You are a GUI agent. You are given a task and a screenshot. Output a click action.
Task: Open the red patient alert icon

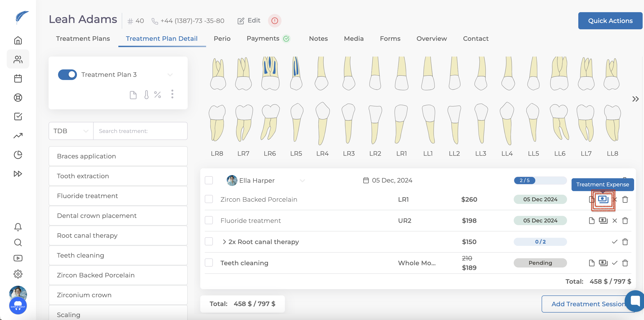275,21
